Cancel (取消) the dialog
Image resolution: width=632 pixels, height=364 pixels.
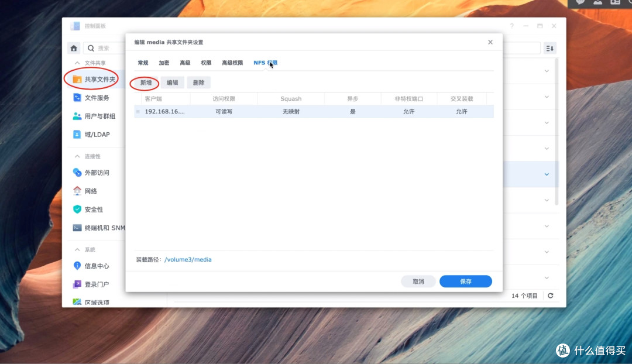pyautogui.click(x=418, y=281)
